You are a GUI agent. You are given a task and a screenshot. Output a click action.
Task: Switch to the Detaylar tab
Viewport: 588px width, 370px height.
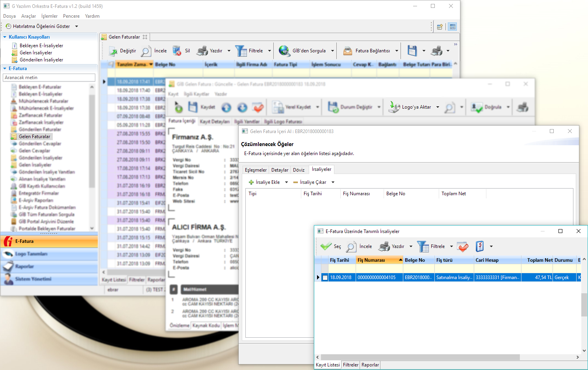coord(280,170)
